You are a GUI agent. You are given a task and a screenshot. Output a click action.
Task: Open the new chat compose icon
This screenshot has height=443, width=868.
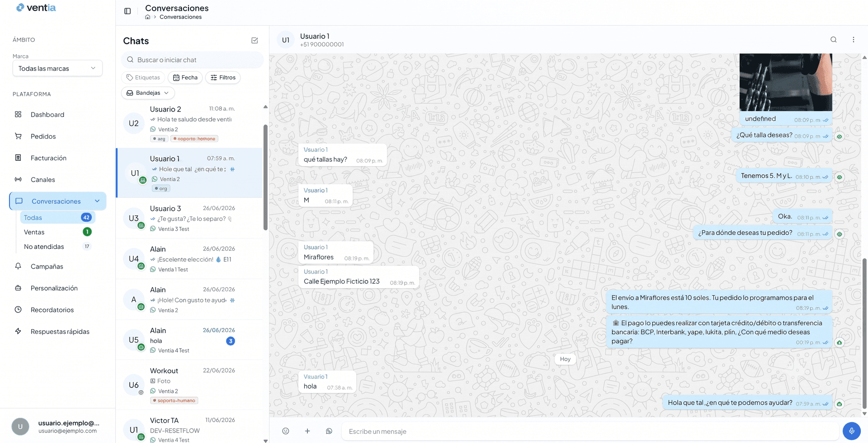coord(255,41)
